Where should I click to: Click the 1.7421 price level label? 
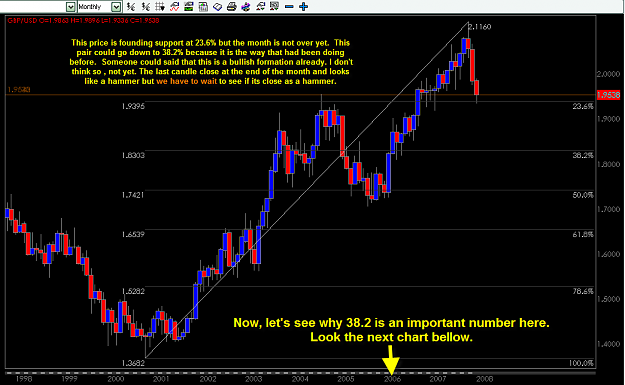click(x=133, y=195)
